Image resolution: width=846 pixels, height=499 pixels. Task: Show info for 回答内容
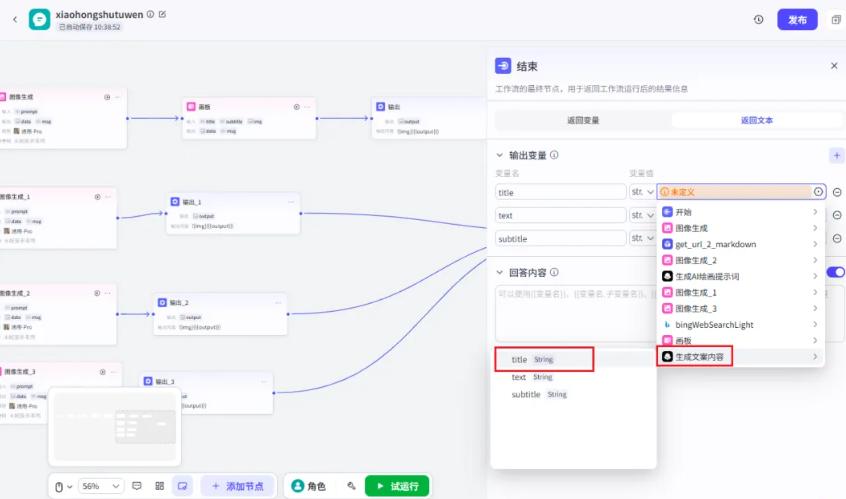[554, 272]
